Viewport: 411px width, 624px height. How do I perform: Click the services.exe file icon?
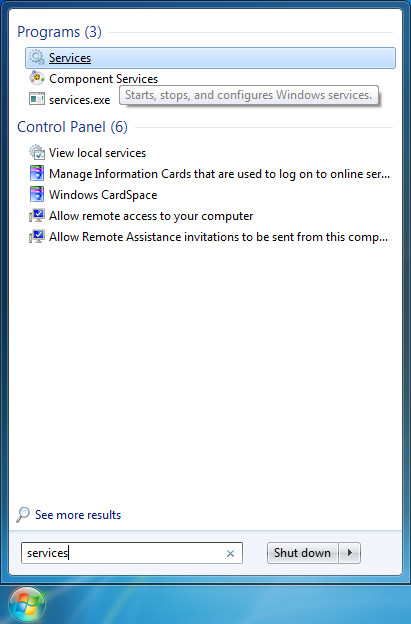point(37,99)
